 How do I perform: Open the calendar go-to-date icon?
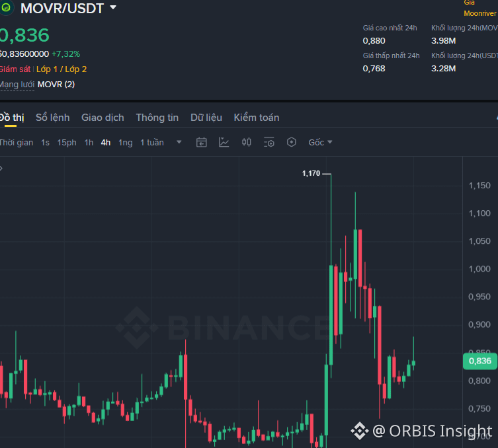(202, 142)
